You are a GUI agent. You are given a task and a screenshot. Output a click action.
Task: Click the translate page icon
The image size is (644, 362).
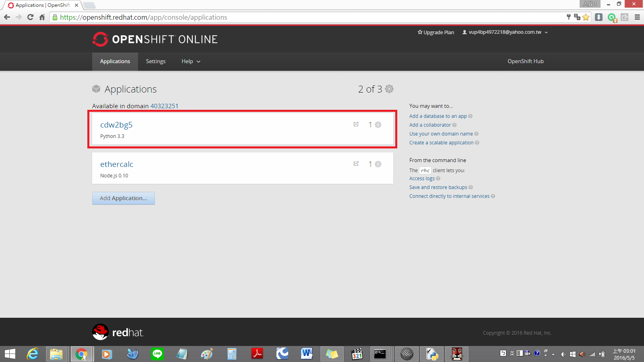pyautogui.click(x=577, y=17)
